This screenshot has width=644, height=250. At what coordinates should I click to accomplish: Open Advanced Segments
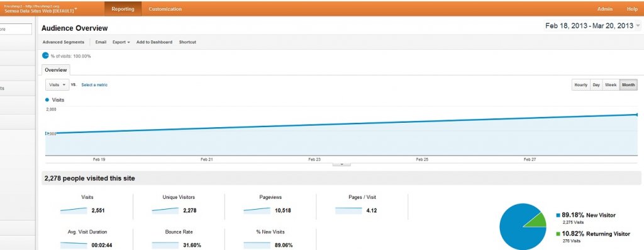pos(64,42)
